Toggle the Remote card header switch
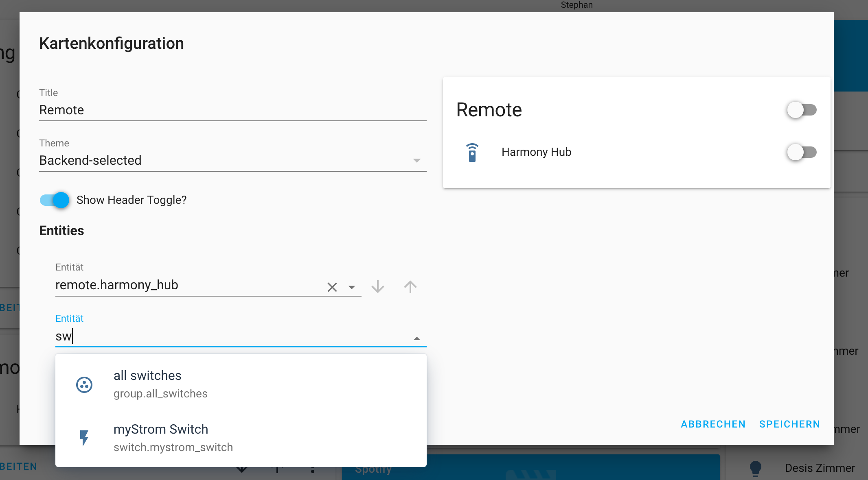The width and height of the screenshot is (868, 480). click(x=802, y=110)
